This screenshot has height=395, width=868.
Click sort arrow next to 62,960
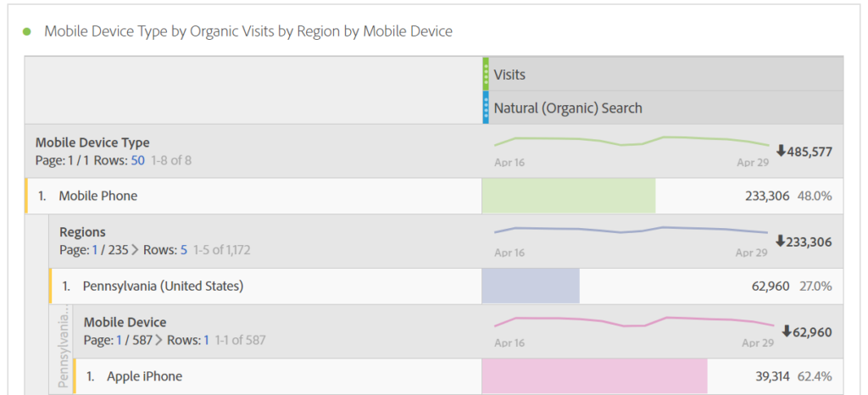(787, 331)
